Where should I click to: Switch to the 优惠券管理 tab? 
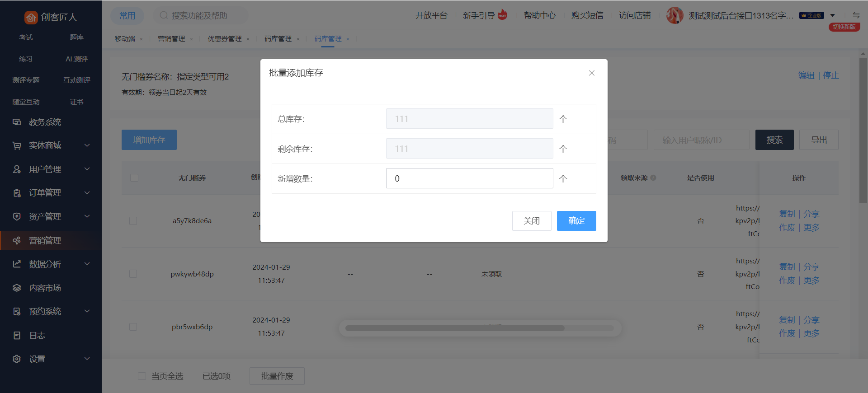(x=224, y=39)
